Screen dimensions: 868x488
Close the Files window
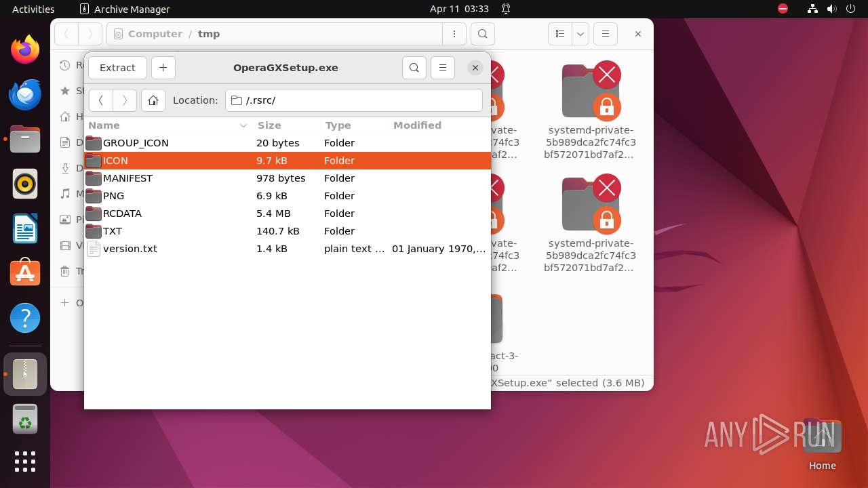pyautogui.click(x=637, y=34)
